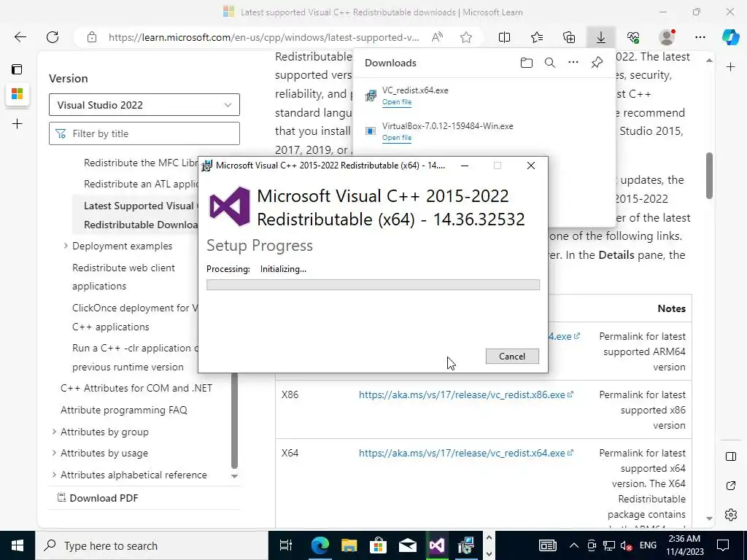The image size is (747, 560).
Task: Open the profile avatar menu
Action: (667, 37)
